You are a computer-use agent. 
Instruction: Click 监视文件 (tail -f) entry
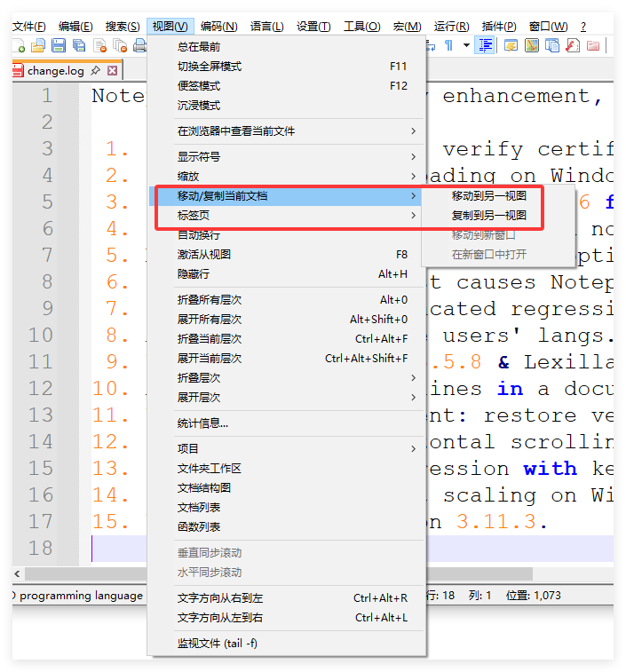[287, 644]
